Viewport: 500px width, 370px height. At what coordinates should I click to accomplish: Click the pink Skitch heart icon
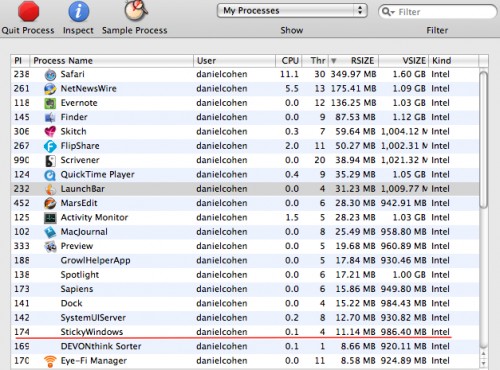pos(50,132)
